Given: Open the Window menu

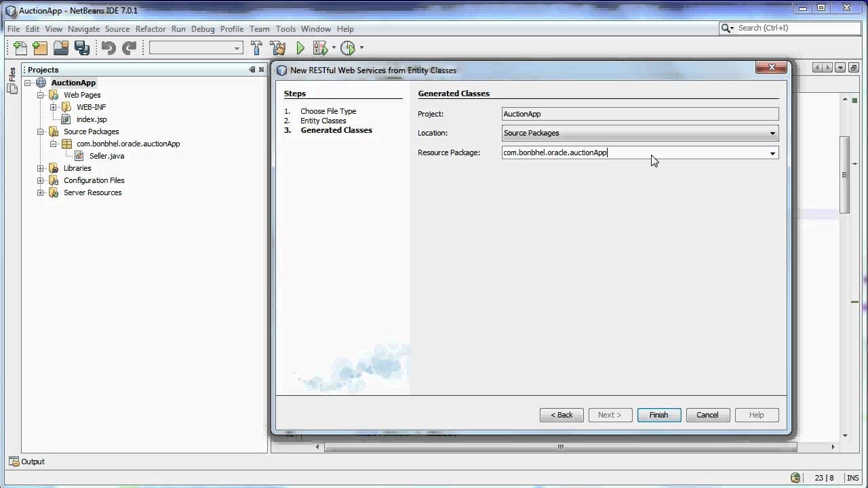Looking at the screenshot, I should point(316,28).
